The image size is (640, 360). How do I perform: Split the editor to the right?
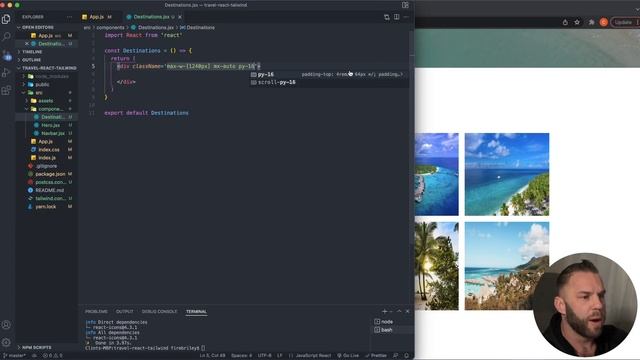coord(397,17)
